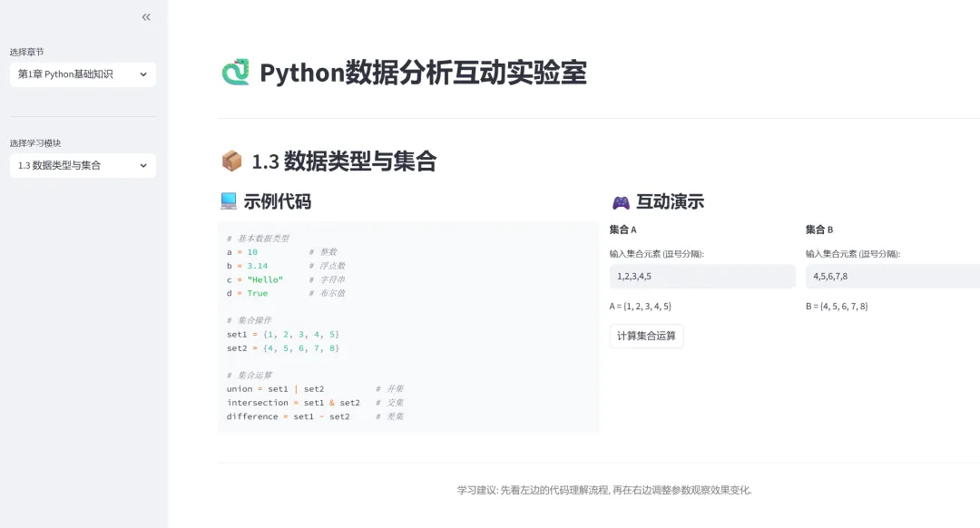
Task: Click the 计算集合运算 button
Action: coord(646,337)
